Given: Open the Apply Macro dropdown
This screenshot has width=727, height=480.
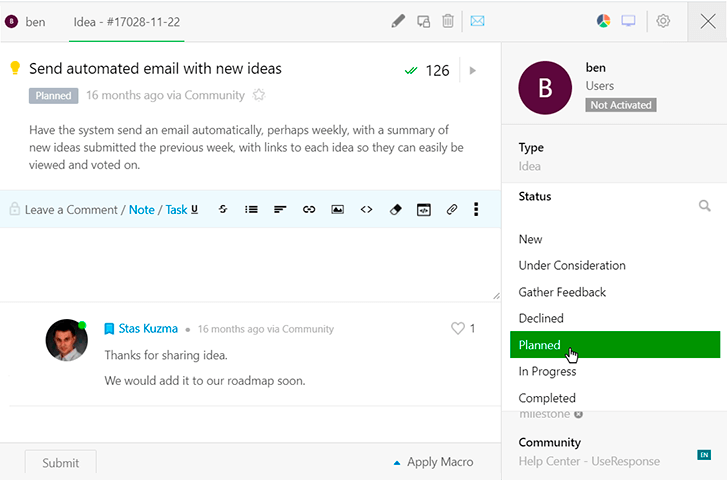Looking at the screenshot, I should (434, 462).
